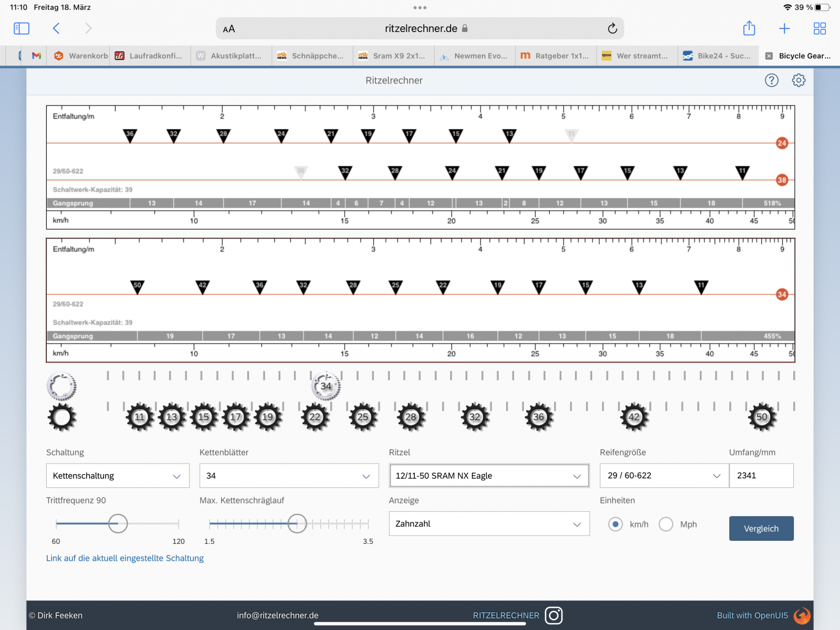Select the 34-tooth chainring icon
This screenshot has height=630, width=840.
click(326, 386)
